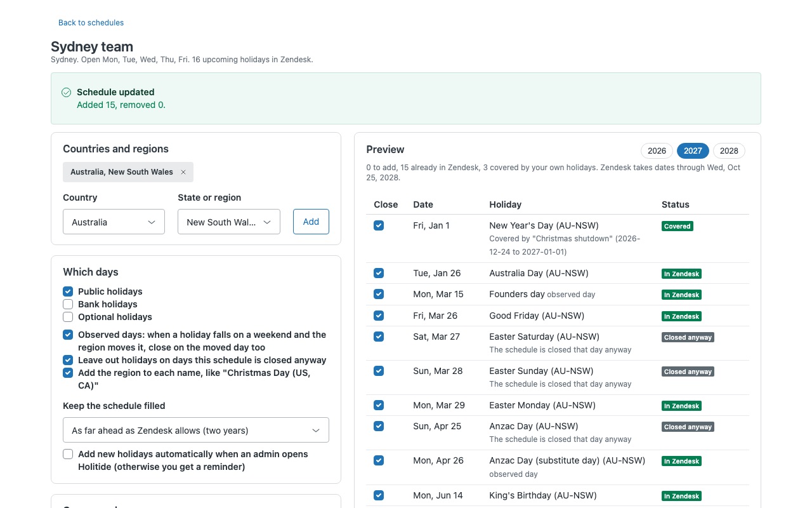This screenshot has width=812, height=508.
Task: Click Closed anyway badge for Easter Saturday
Action: tap(688, 337)
